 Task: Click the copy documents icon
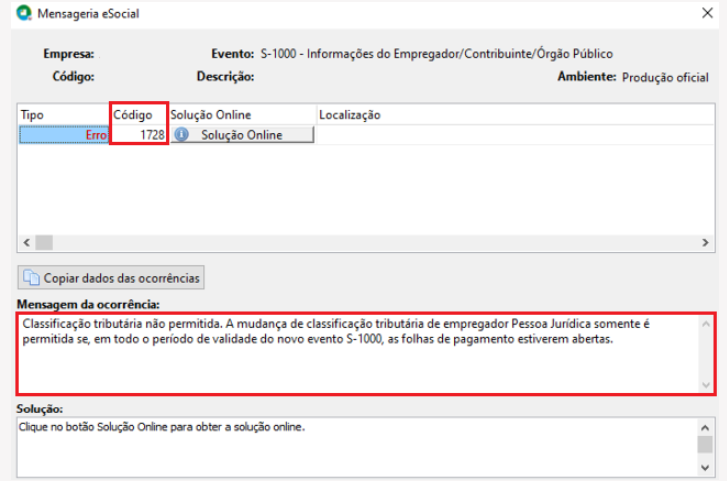tap(31, 277)
